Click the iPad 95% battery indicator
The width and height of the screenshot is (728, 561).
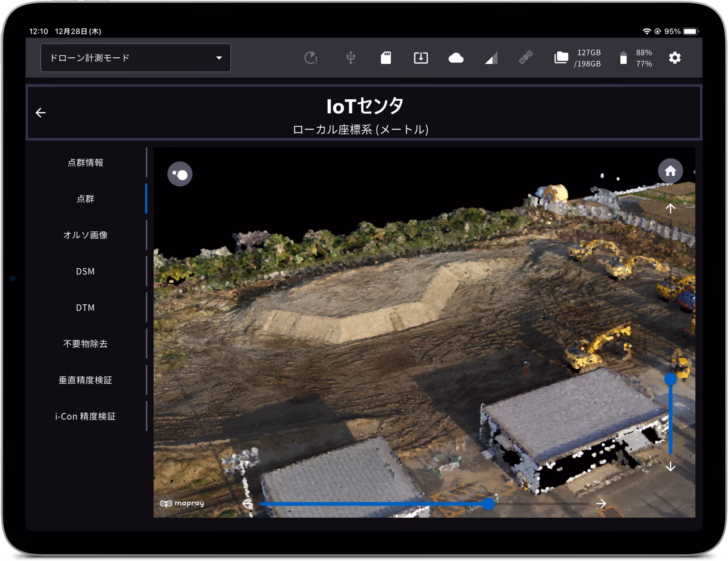681,31
